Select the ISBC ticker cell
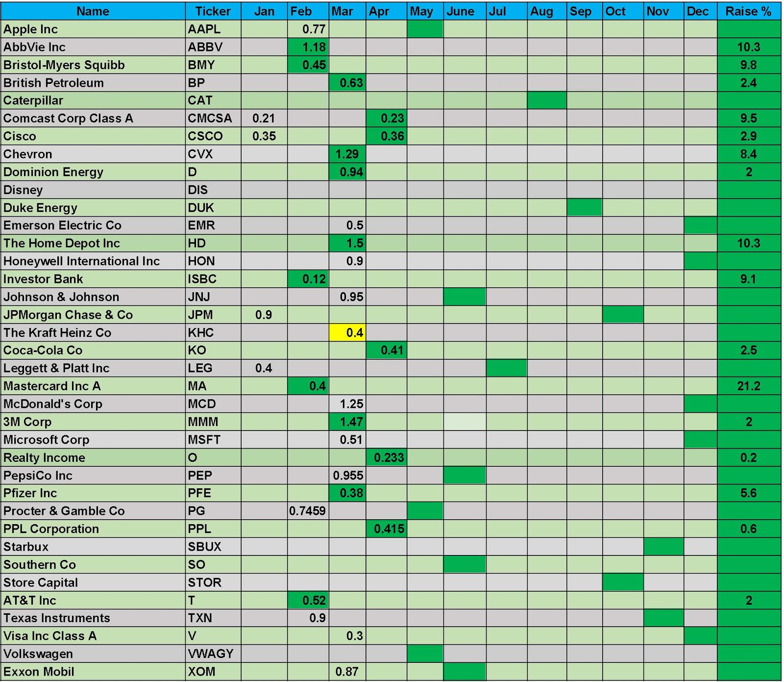 213,279
